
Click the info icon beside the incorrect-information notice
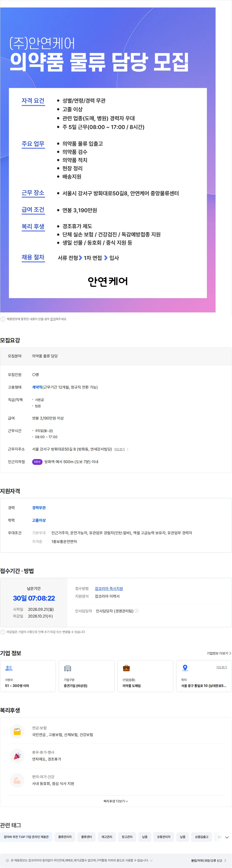pos(3,319)
